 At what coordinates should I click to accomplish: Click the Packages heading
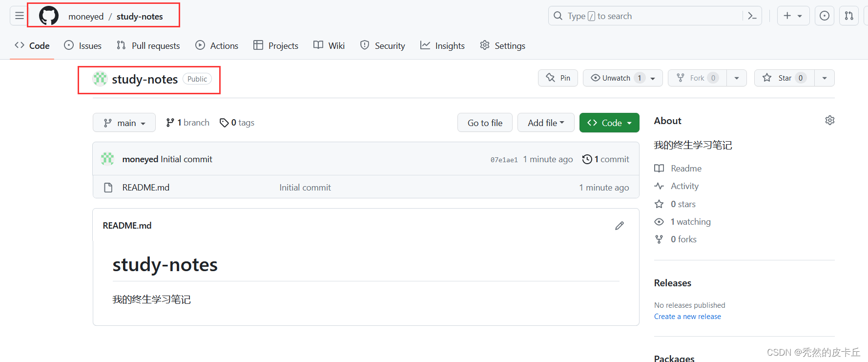(x=674, y=359)
